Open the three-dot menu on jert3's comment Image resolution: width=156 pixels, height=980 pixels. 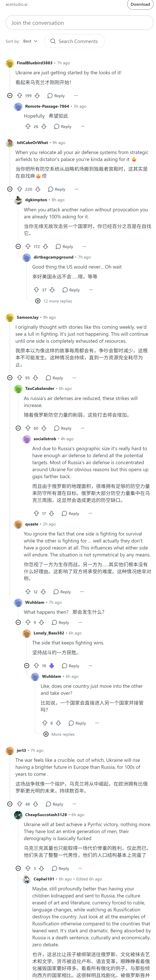pos(74,804)
